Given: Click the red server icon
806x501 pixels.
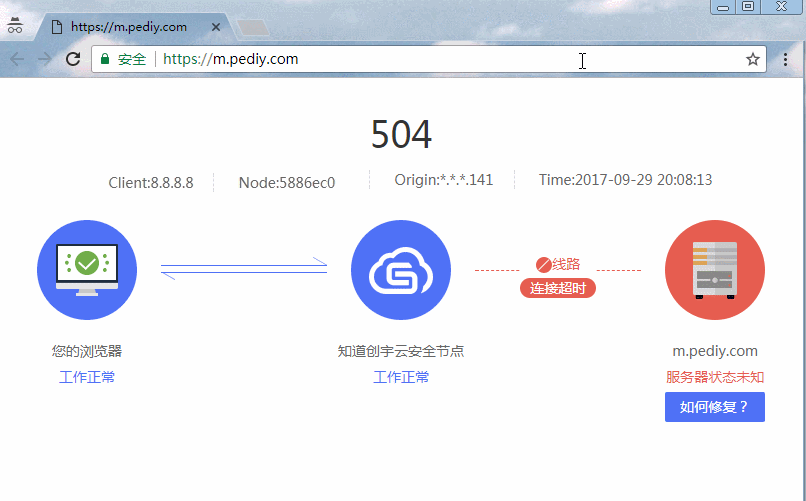Looking at the screenshot, I should [715, 270].
